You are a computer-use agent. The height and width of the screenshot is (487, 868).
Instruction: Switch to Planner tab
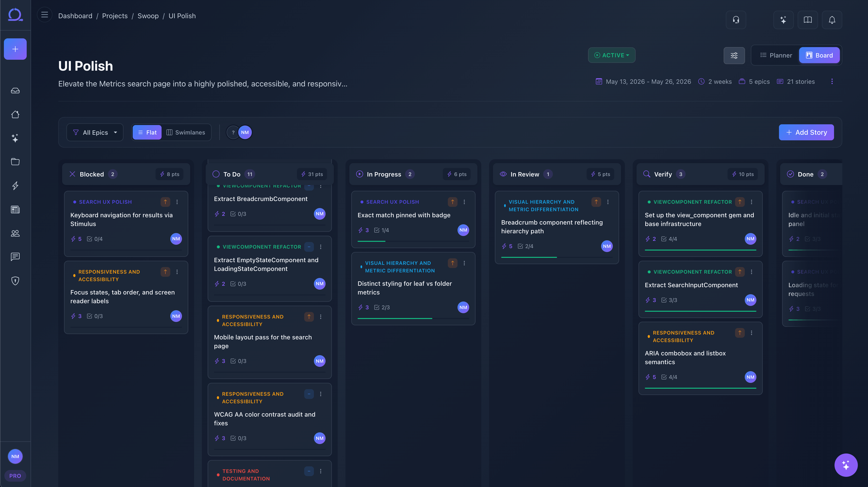pos(776,55)
